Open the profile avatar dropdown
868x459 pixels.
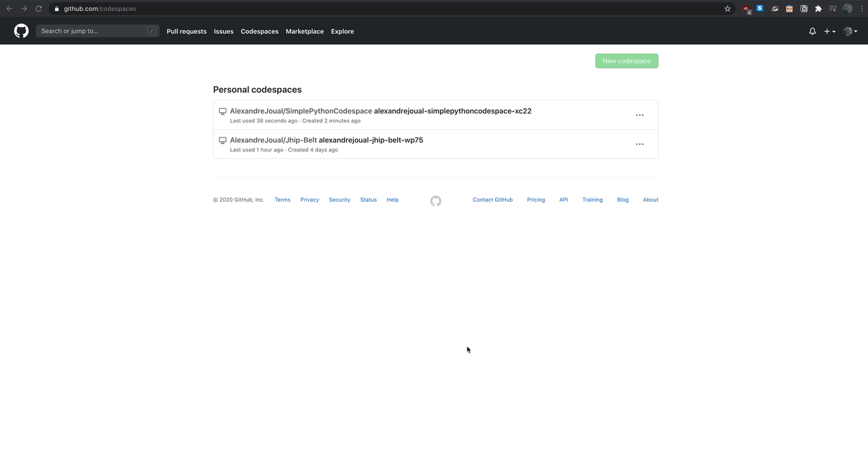coord(850,31)
